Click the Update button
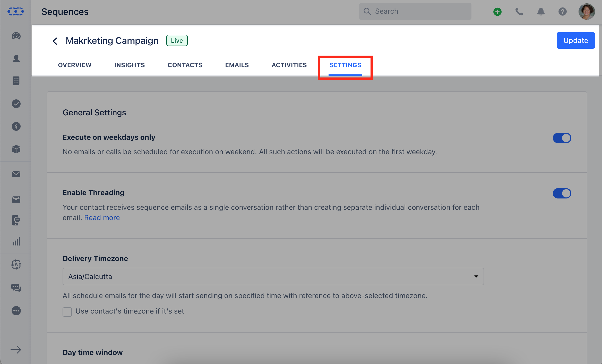 tap(575, 40)
